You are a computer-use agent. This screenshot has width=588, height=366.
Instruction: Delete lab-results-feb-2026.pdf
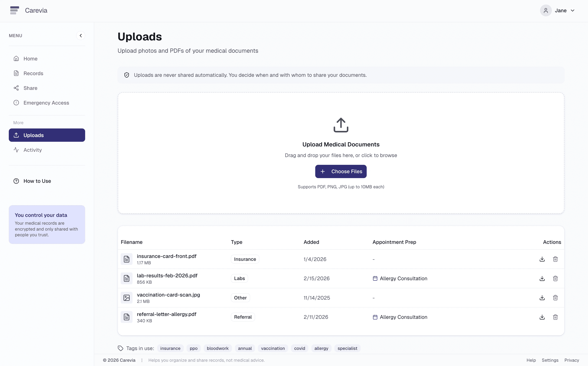coord(555,278)
